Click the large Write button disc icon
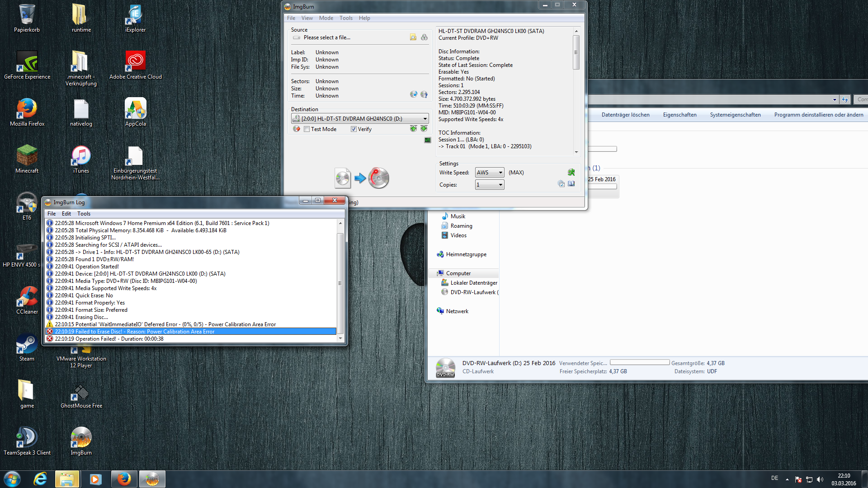 click(x=378, y=178)
